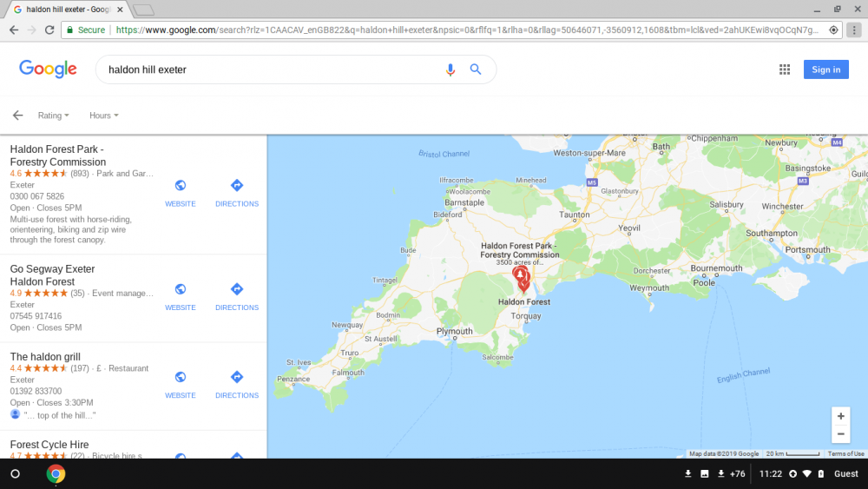Click the Chrome icon in the shelf

[x=56, y=473]
